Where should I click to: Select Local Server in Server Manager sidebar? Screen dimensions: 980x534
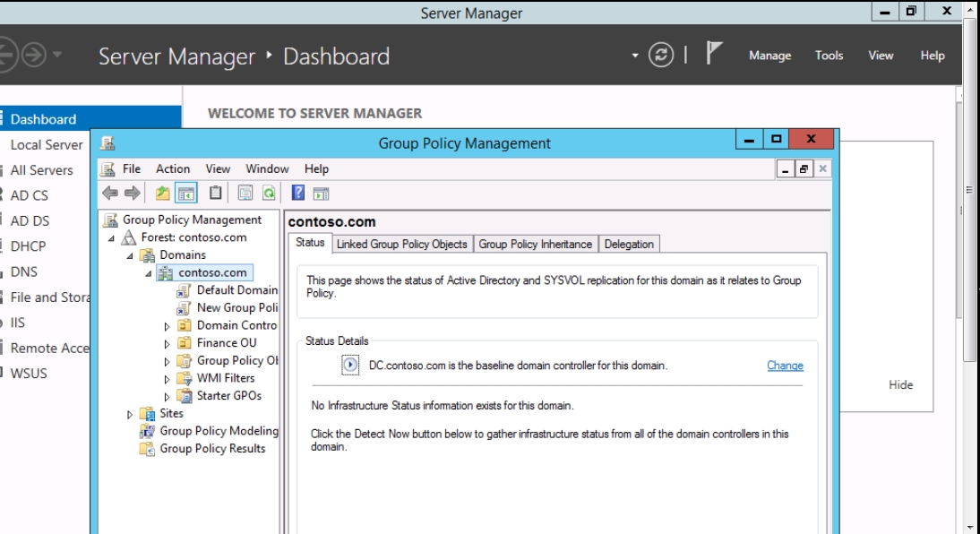46,144
